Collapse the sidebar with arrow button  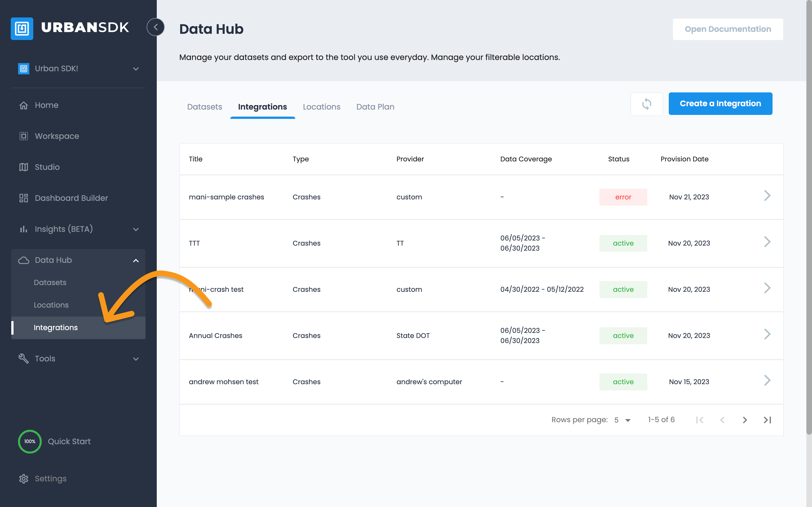[x=156, y=27]
